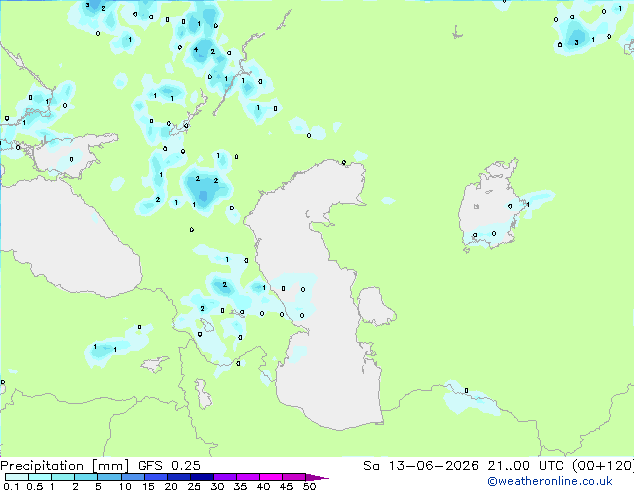This screenshot has width=634, height=490.
Task: Click the (00+120) forecast offset label
Action: (602, 466)
